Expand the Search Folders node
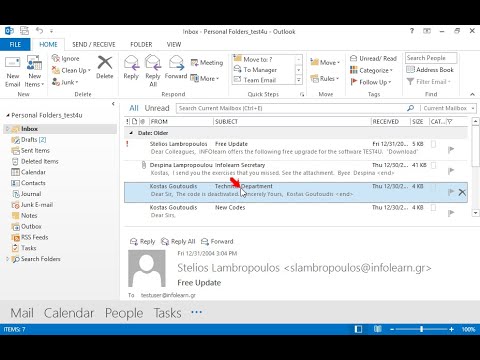The height and width of the screenshot is (360, 480). pos(7,259)
